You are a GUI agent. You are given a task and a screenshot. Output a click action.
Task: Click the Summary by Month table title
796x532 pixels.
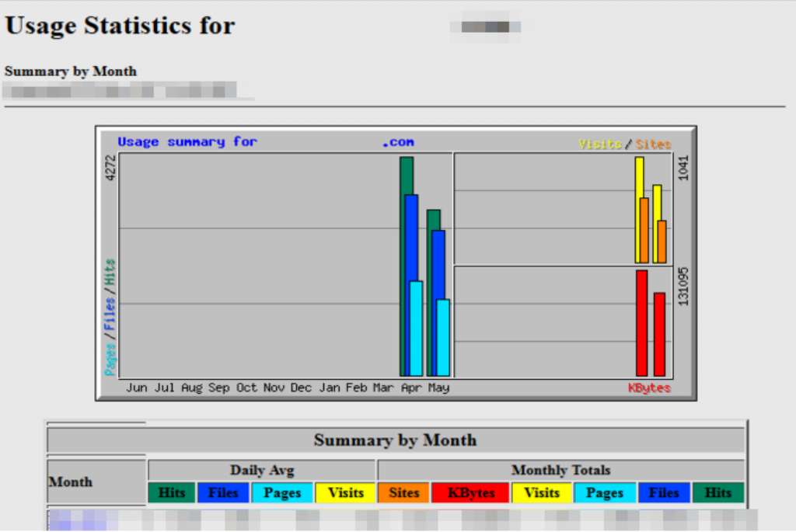pos(395,440)
